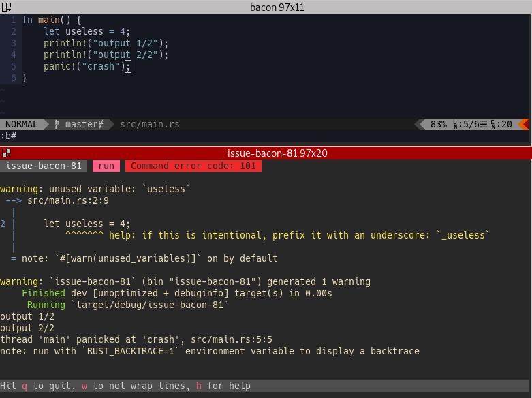Viewport: 532px width, 398px height.
Task: Click the w to not wrap lines hint
Action: click(x=134, y=386)
